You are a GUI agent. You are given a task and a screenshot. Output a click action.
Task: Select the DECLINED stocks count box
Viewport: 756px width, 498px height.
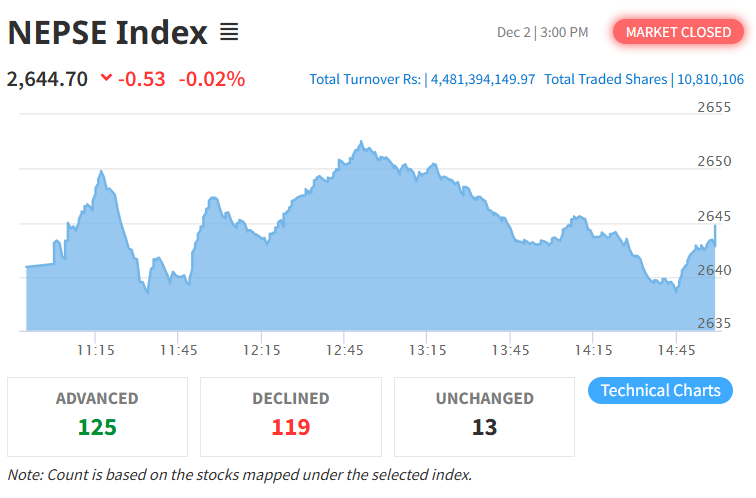[290, 416]
